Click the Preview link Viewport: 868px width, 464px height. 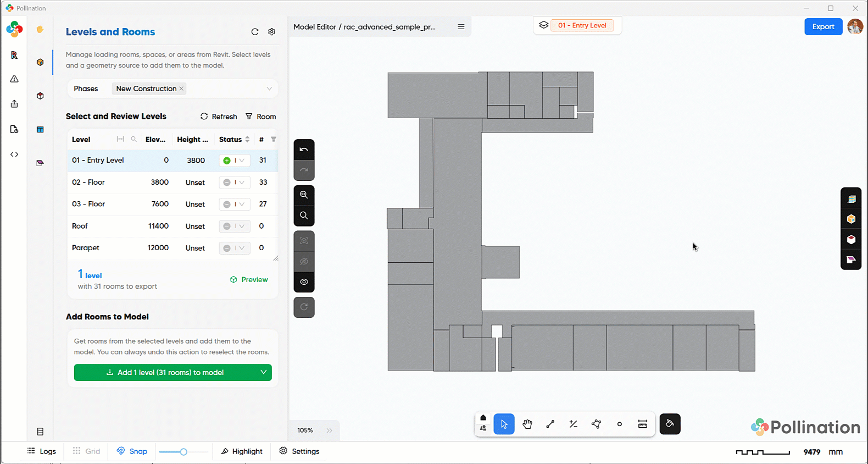point(249,280)
